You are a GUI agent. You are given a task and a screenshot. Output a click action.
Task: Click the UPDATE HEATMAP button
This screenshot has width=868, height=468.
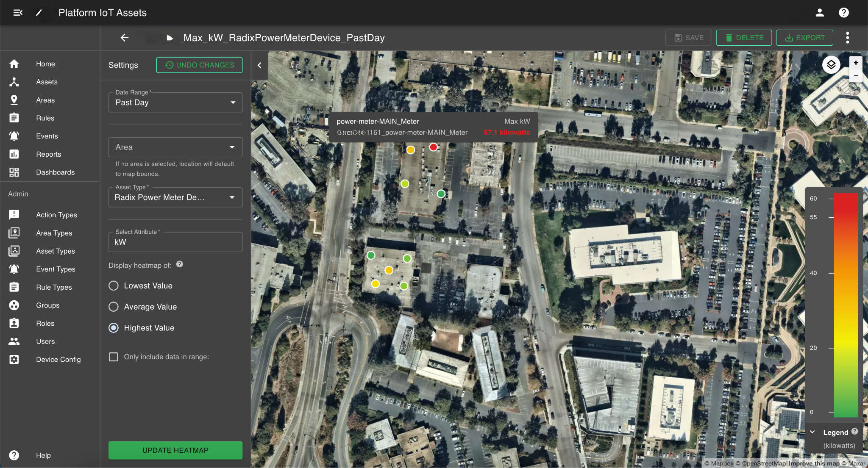tap(175, 450)
